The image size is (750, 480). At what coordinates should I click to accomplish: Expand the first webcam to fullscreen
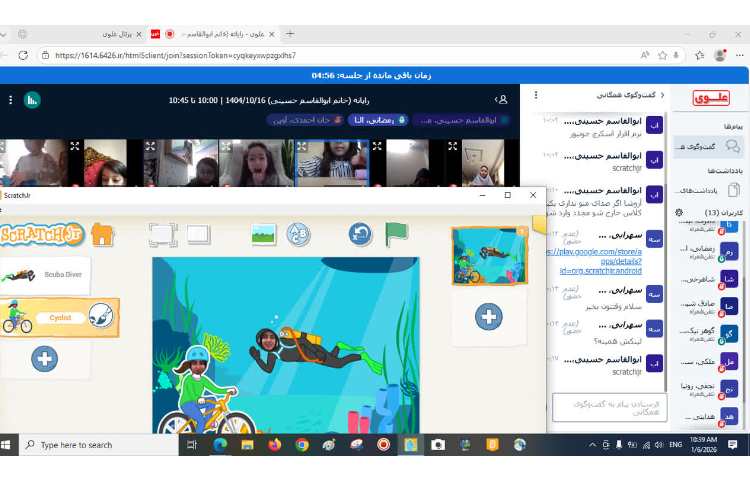[x=75, y=146]
